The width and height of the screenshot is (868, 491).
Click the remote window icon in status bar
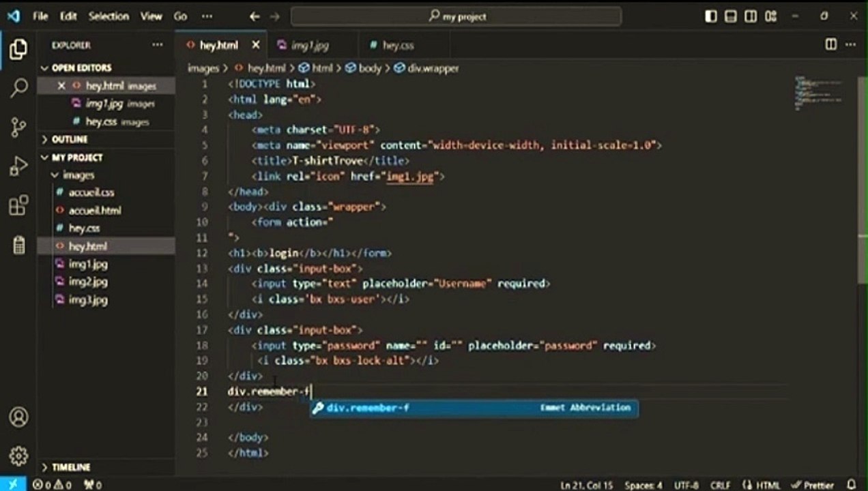pos(13,485)
